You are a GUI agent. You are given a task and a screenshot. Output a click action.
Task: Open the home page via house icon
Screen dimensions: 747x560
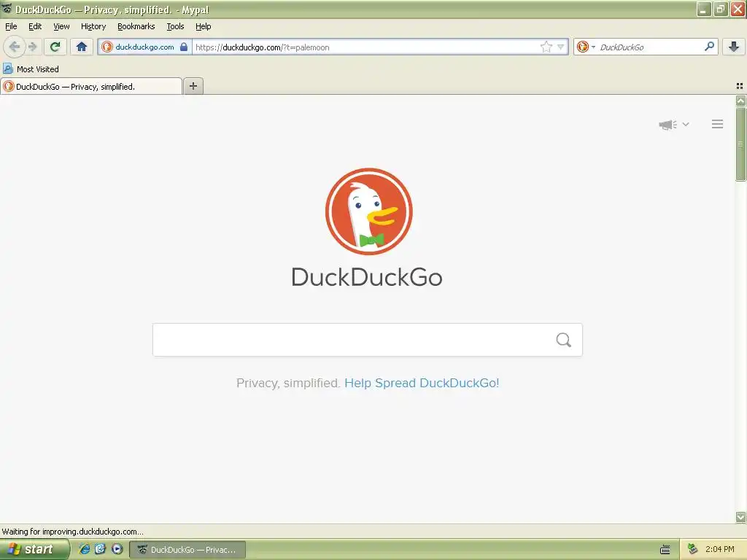point(82,47)
